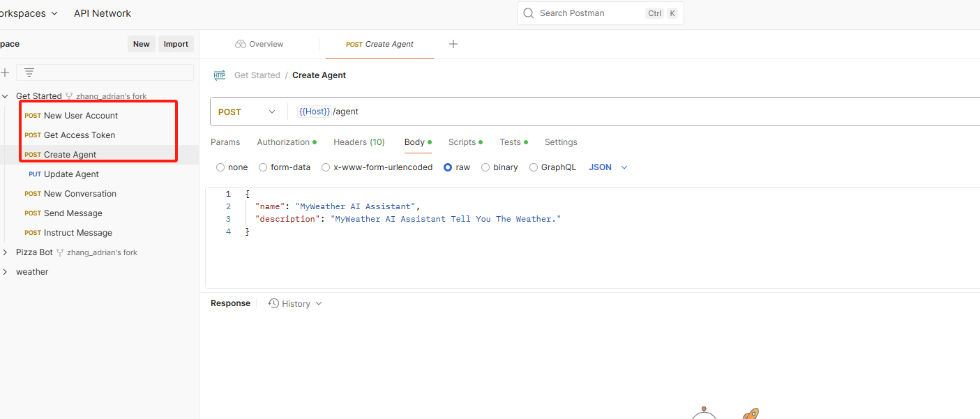980x419 pixels.
Task: Click the Import button
Action: point(176,44)
